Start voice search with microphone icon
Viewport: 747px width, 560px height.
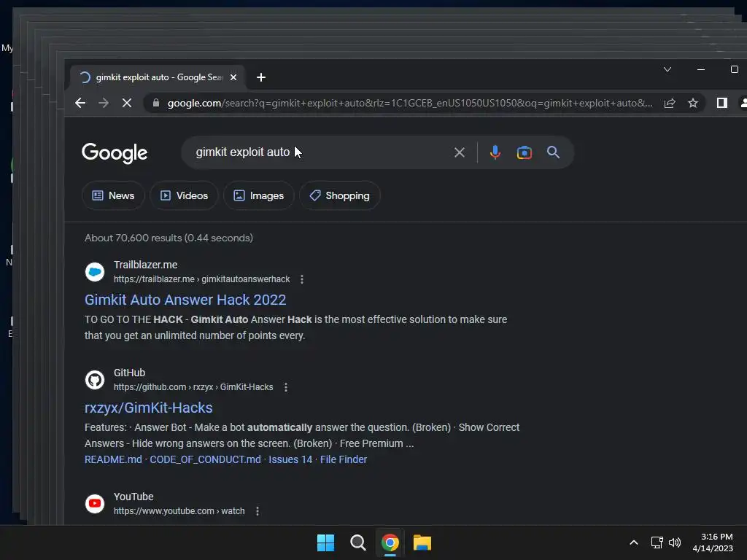(495, 152)
